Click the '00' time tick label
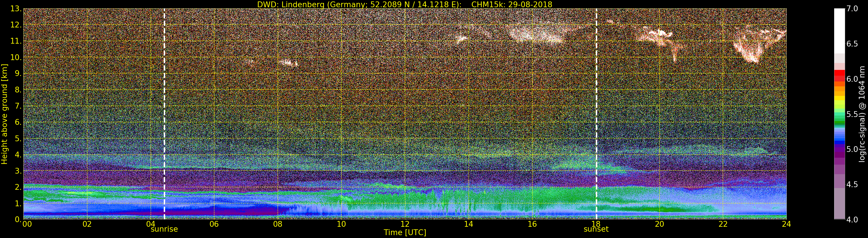Screen dimensions: 868x238 tap(27, 224)
